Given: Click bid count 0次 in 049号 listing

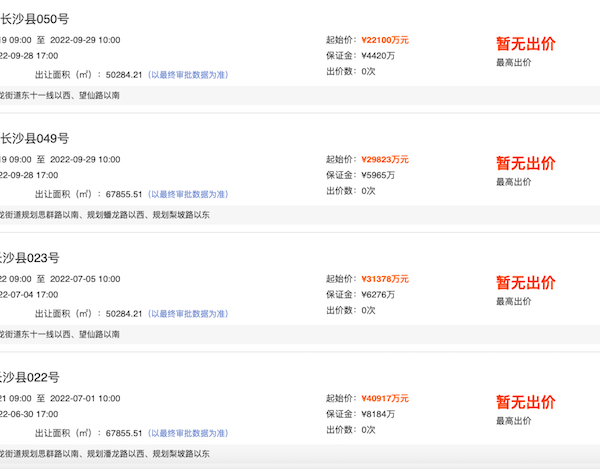Looking at the screenshot, I should tap(368, 191).
